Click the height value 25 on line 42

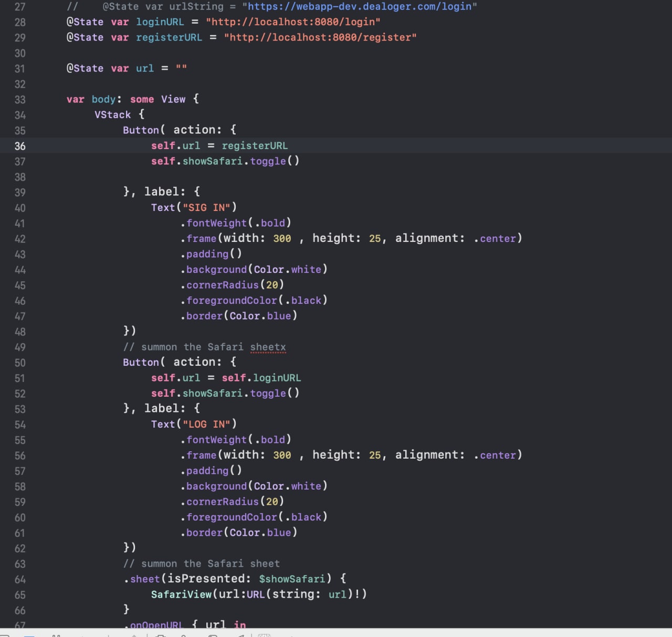pos(375,238)
